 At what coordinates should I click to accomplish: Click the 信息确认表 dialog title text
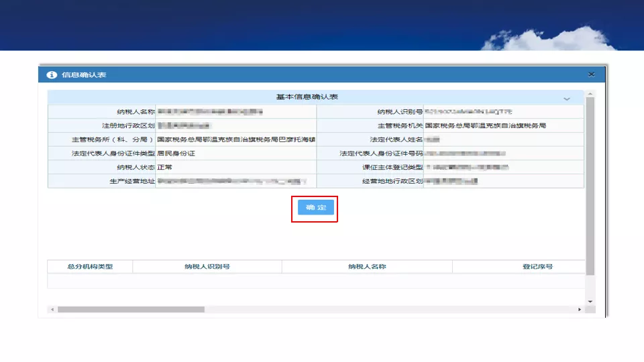pyautogui.click(x=84, y=74)
